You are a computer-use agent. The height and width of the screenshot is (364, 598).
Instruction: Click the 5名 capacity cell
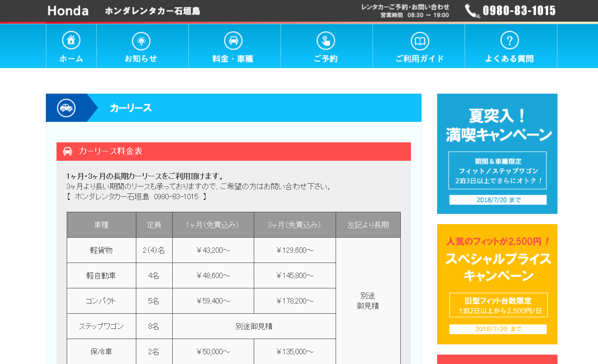pyautogui.click(x=154, y=301)
